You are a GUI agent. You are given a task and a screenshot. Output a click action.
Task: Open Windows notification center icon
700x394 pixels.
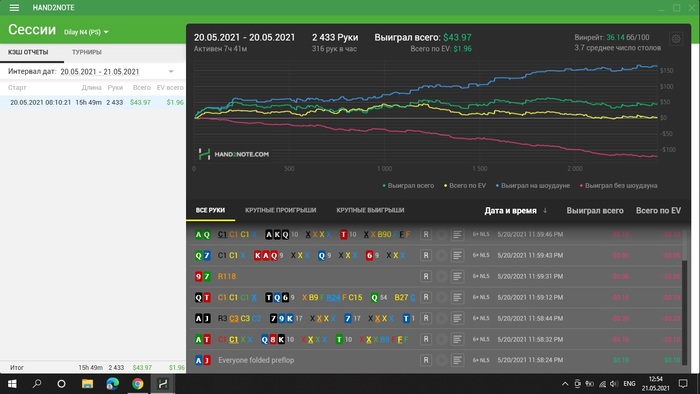coord(683,384)
